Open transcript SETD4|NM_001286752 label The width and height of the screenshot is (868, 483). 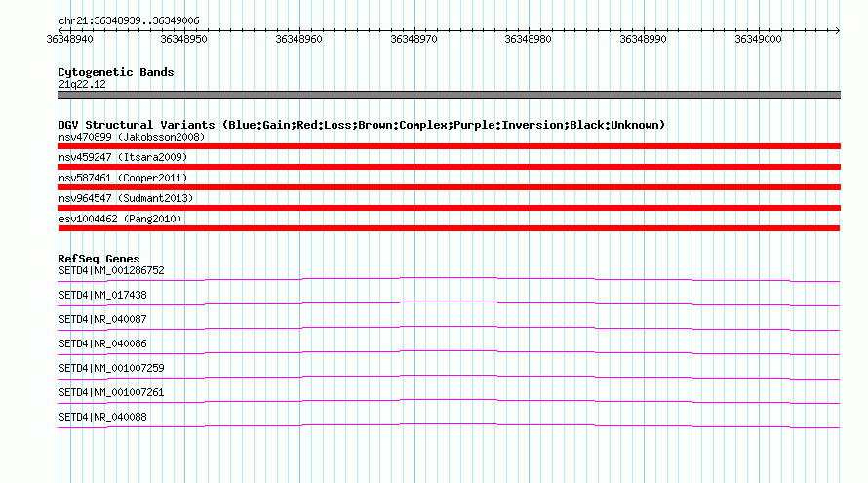pos(111,271)
